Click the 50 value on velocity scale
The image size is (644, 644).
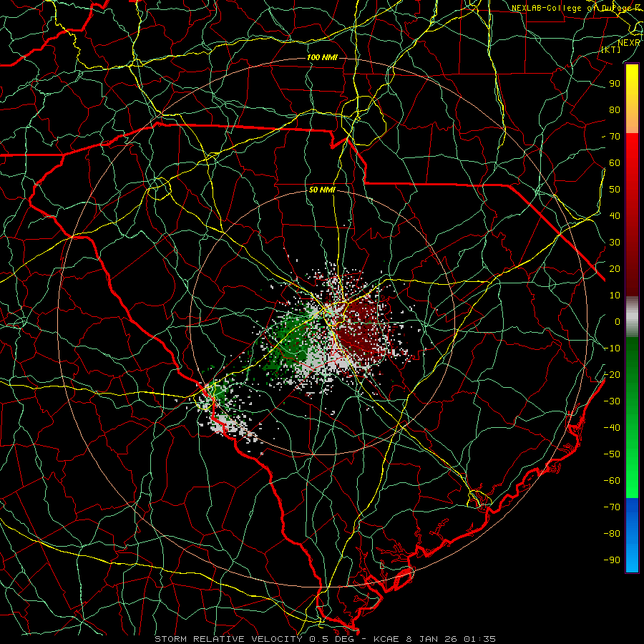click(x=615, y=190)
